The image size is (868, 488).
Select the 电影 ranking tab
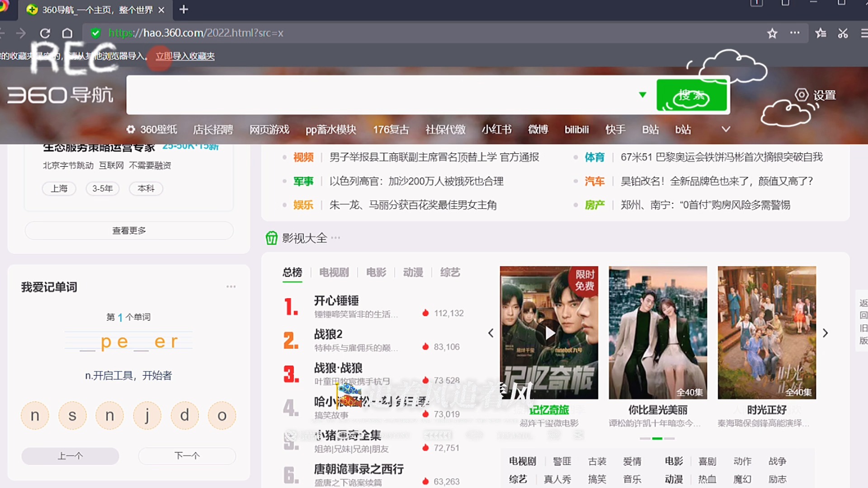click(x=376, y=272)
